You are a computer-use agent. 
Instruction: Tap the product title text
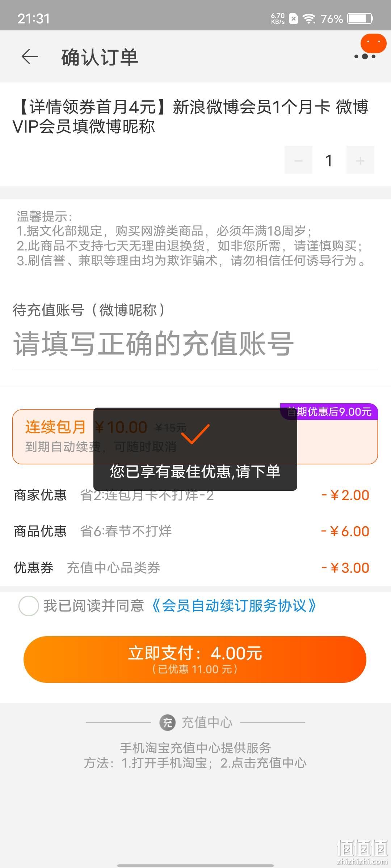point(191,116)
